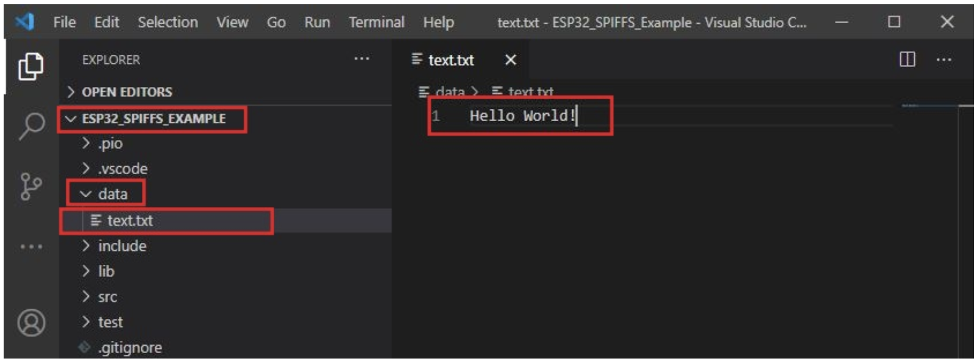Click the data breadcrumb segment
The width and height of the screenshot is (980, 364).
point(450,92)
